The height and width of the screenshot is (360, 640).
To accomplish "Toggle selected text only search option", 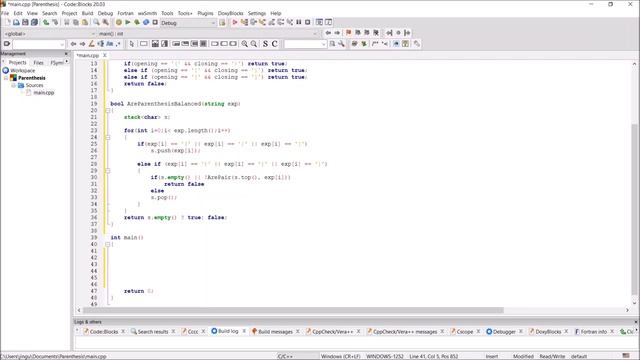I will [x=100, y=44].
